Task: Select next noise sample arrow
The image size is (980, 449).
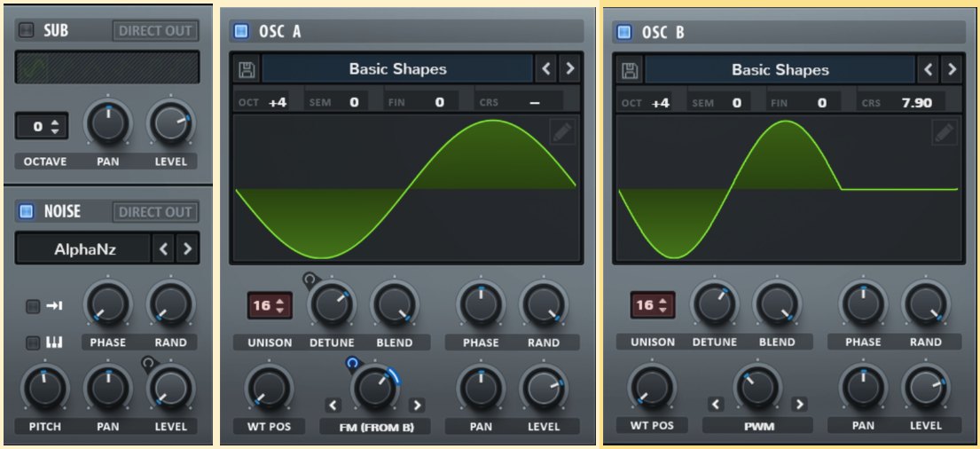Action: pos(187,248)
